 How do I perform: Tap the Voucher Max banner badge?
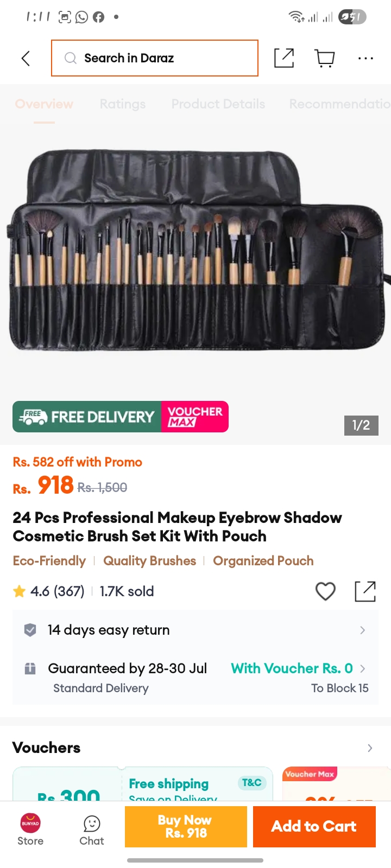pos(195,417)
